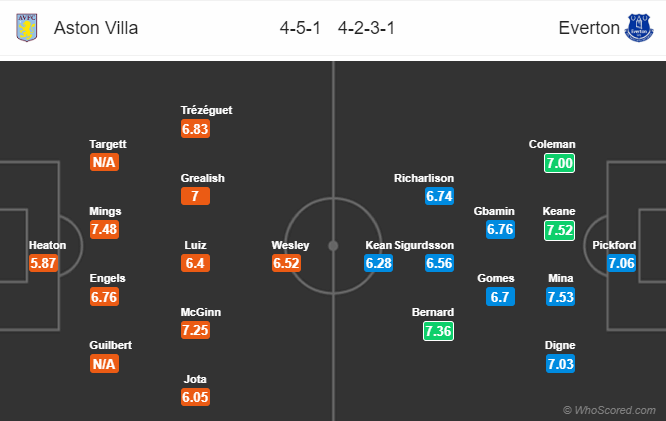Screen dimensions: 666x421
Task: Click the Aston Villa club crest
Action: click(27, 28)
